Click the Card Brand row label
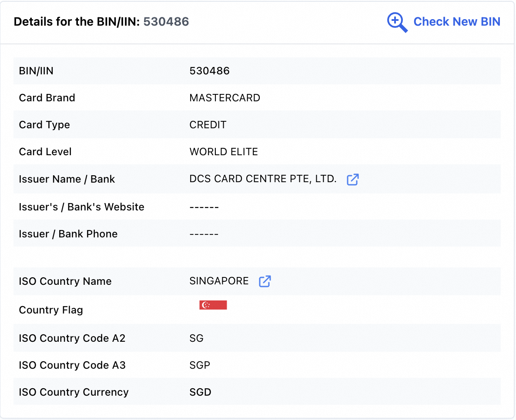516x420 pixels. [47, 98]
